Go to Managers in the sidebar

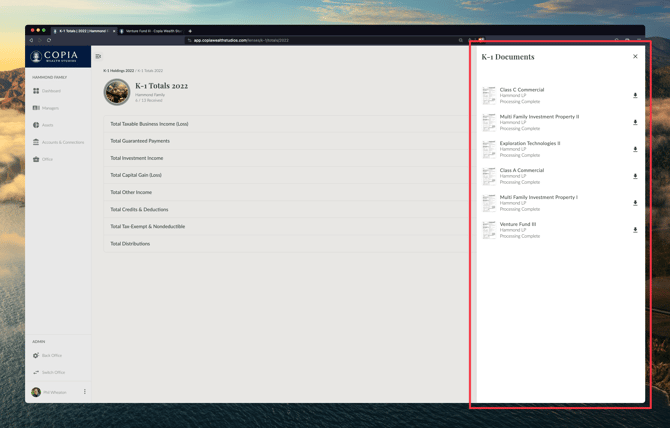click(50, 108)
